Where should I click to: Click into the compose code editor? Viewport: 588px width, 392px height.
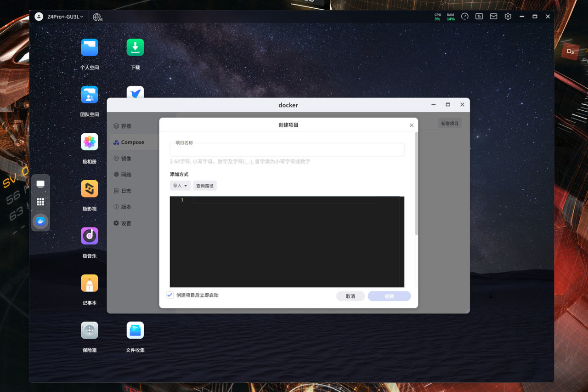pyautogui.click(x=287, y=242)
